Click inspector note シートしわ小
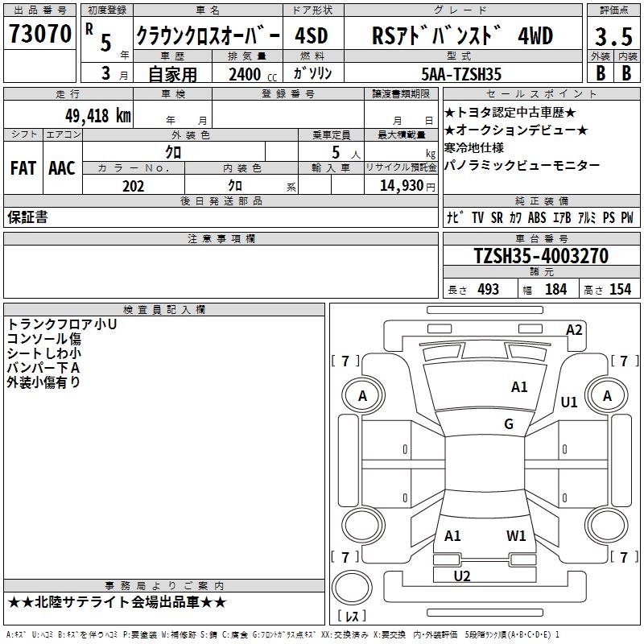Screen dimensions: 644x644 [x=44, y=353]
